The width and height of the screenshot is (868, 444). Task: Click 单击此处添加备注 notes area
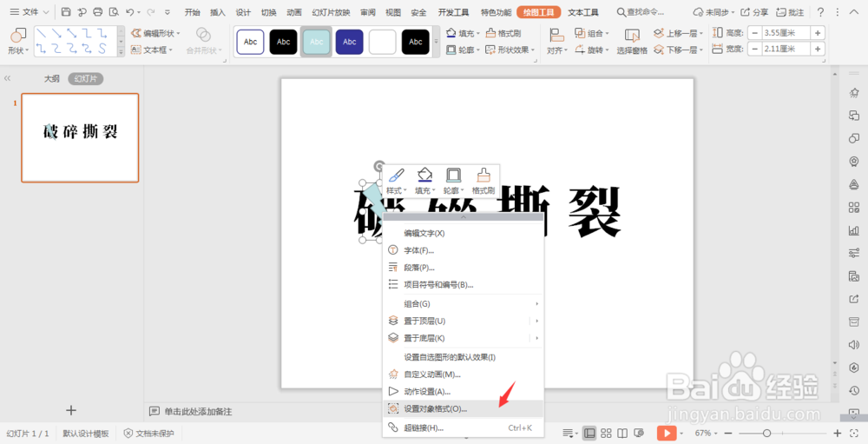pos(198,411)
